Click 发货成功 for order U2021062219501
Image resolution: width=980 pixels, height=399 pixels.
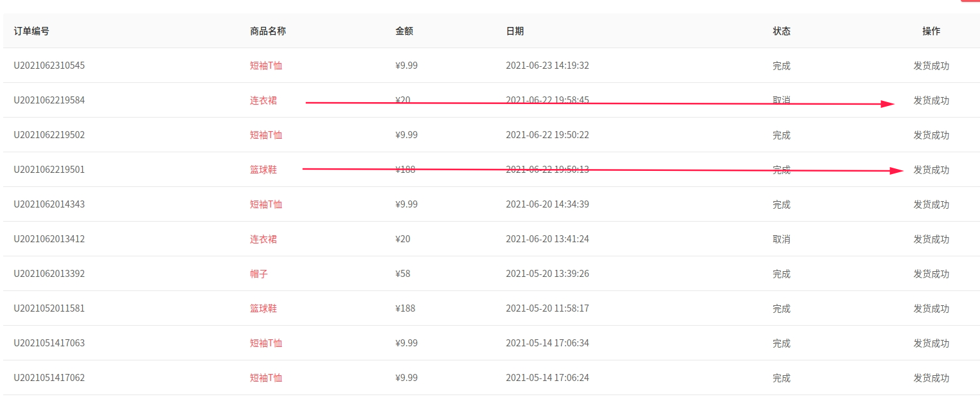[931, 170]
